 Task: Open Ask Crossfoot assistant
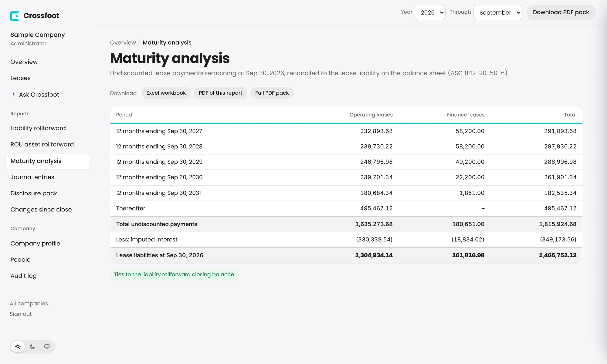click(39, 95)
